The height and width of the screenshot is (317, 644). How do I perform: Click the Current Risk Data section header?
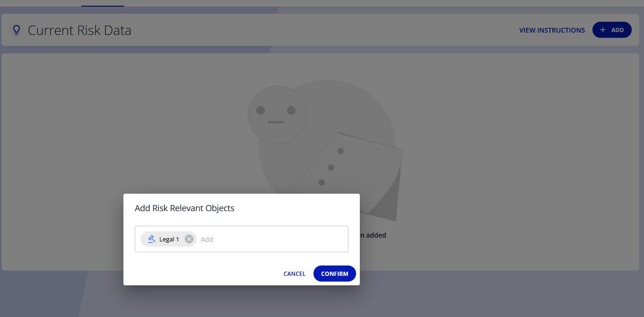click(79, 30)
